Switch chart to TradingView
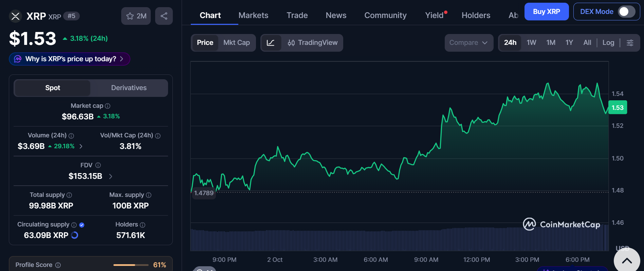The height and width of the screenshot is (271, 644). [x=312, y=43]
